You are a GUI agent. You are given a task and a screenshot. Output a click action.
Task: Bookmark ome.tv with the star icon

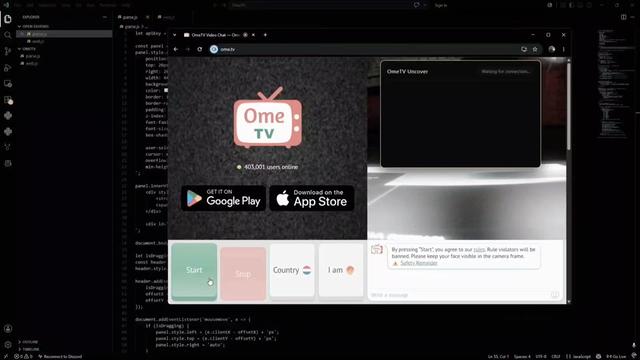point(535,49)
